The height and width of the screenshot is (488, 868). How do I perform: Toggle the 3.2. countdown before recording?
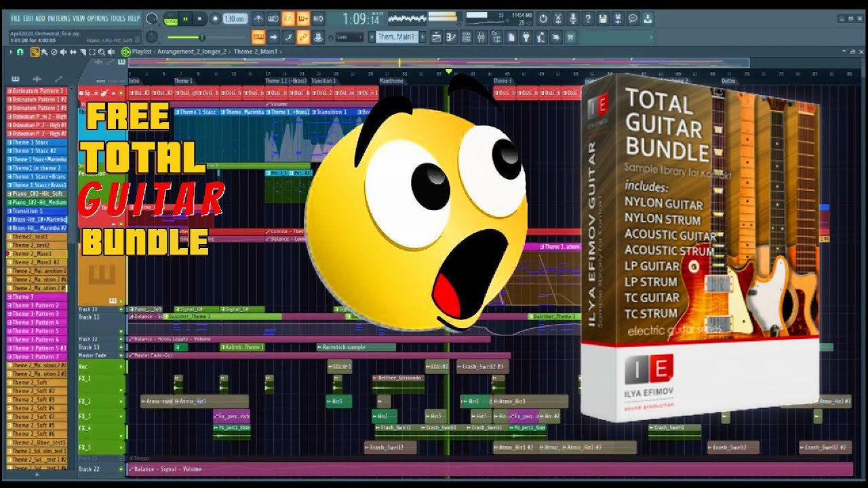click(288, 18)
